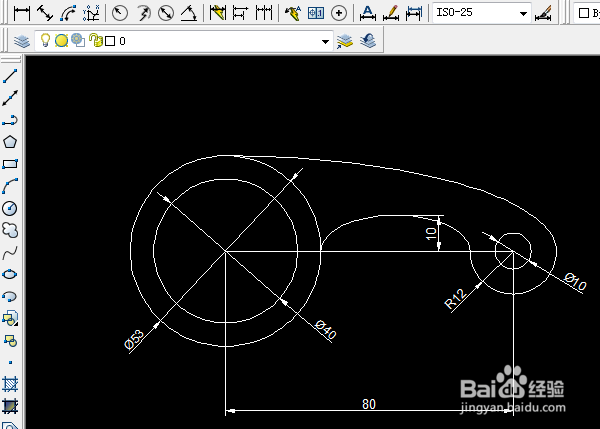600x429 pixels.
Task: Click the Dimension Update tool
Action: [x=414, y=13]
